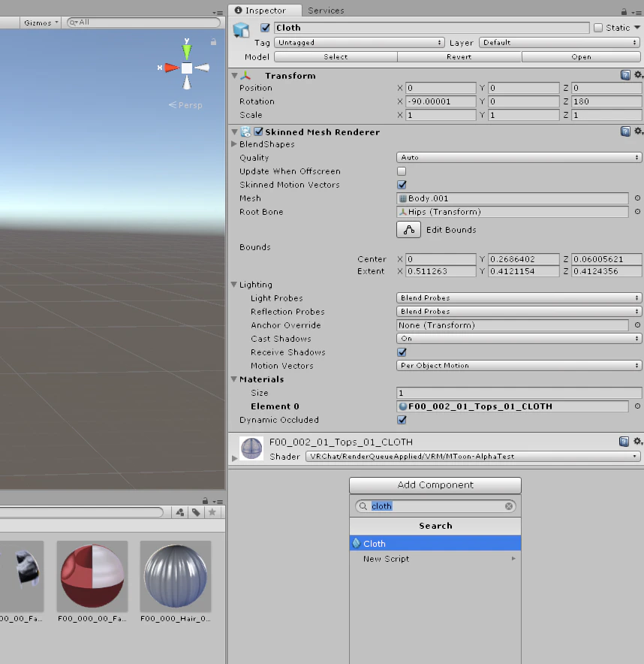The image size is (644, 664).
Task: Open Transform component gear settings menu
Action: [x=638, y=75]
